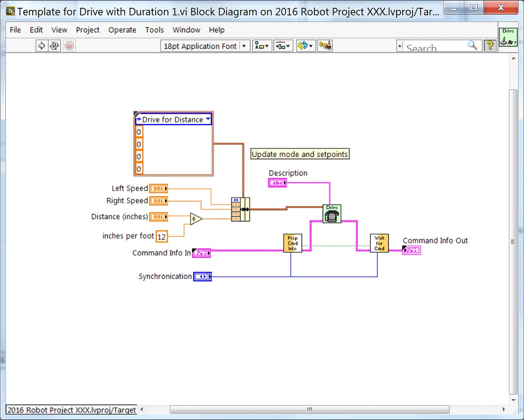This screenshot has height=420, width=524.
Task: Click the horizontal scrollbar thumb
Action: pyautogui.click(x=310, y=410)
